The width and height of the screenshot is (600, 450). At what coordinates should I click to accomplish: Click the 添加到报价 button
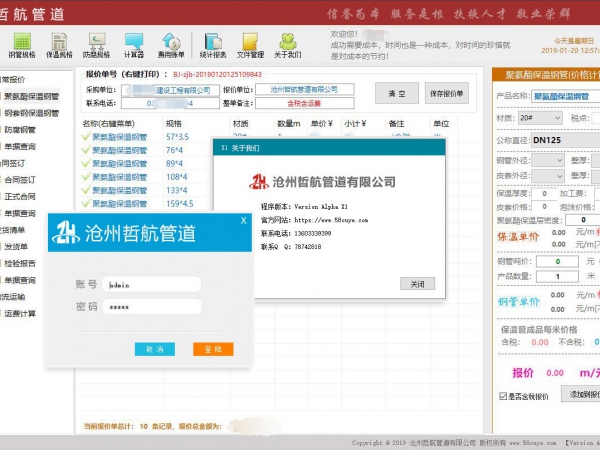[581, 394]
